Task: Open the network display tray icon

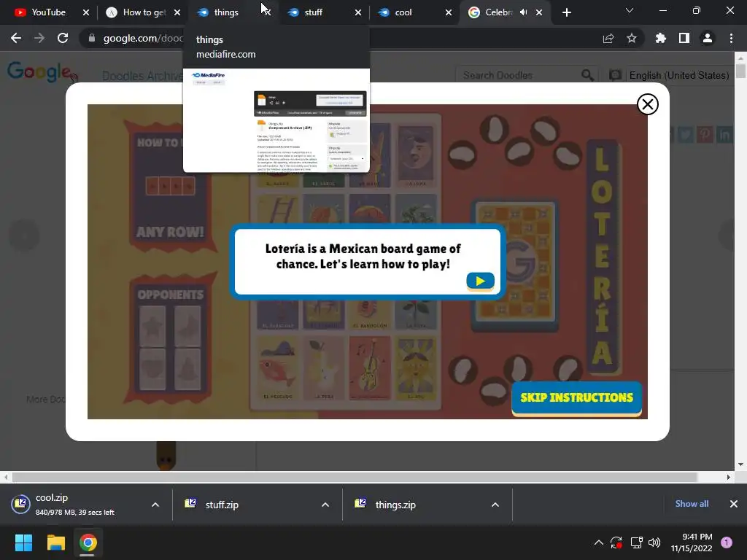Action: click(x=636, y=542)
